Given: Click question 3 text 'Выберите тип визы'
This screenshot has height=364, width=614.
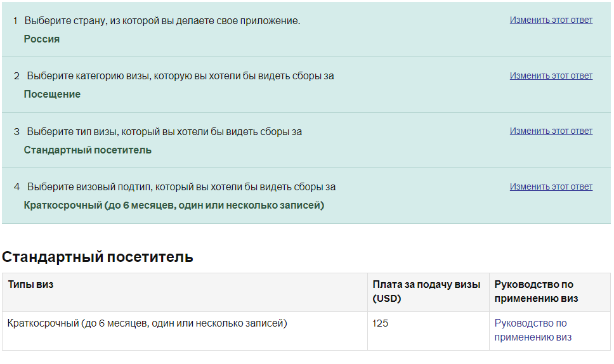Looking at the screenshot, I should coord(164,131).
